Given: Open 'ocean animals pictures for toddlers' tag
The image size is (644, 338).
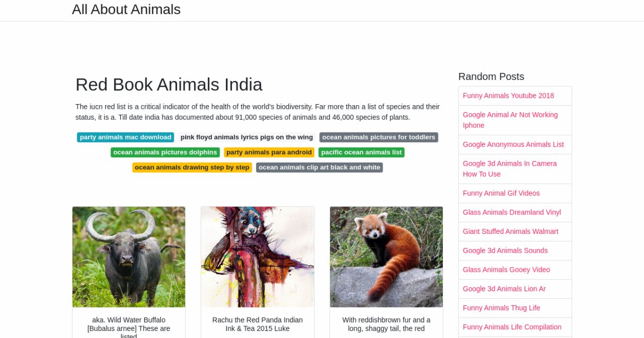Looking at the screenshot, I should (378, 137).
